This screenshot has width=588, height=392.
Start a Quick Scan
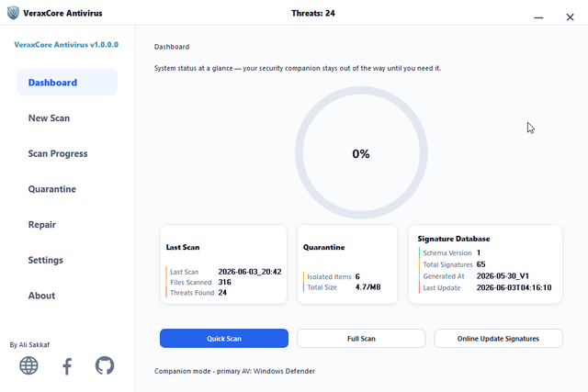coord(224,339)
